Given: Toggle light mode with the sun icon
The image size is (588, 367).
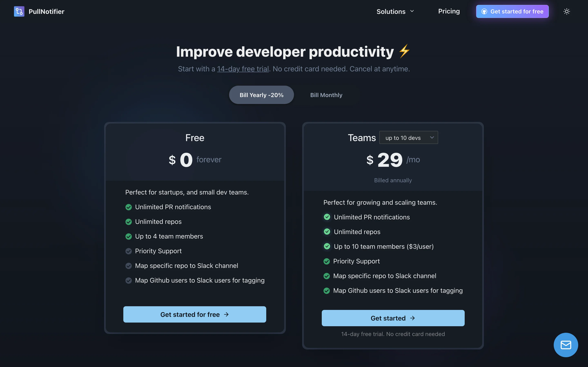Looking at the screenshot, I should (x=566, y=11).
